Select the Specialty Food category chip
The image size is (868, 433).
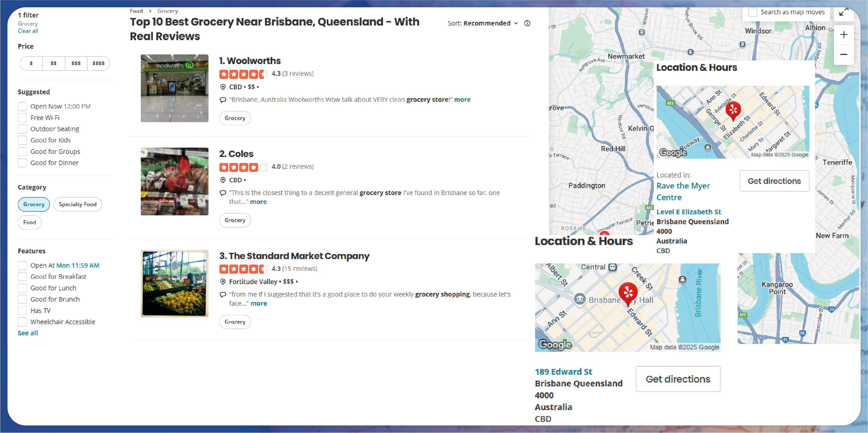coord(78,205)
